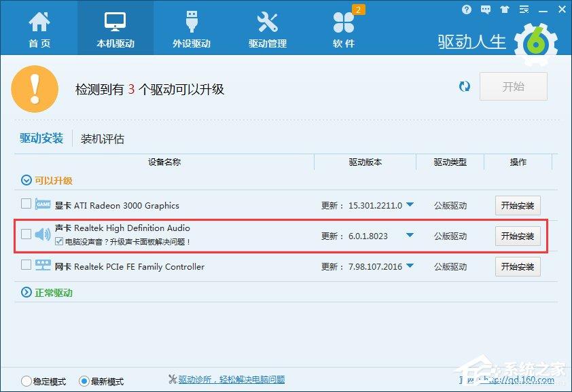Select 最新模式 radio button

click(84, 381)
